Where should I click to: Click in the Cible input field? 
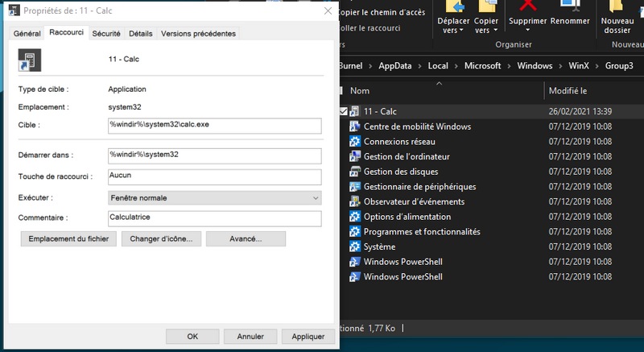(x=214, y=126)
